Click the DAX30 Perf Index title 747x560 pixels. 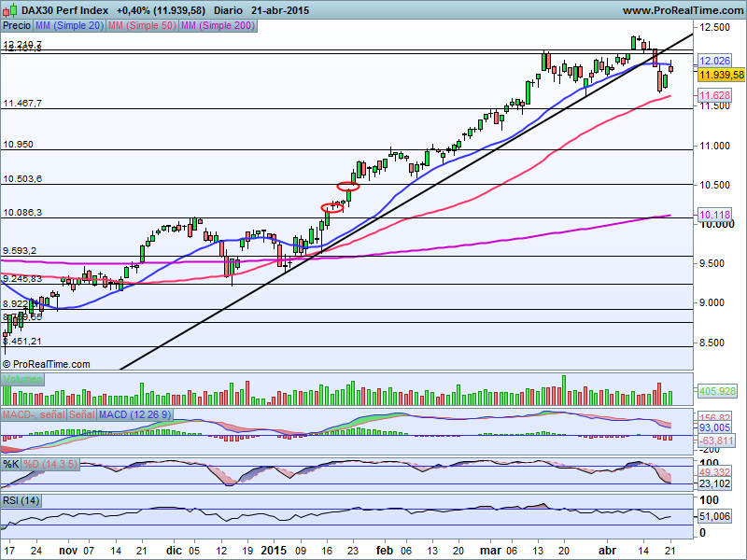pyautogui.click(x=64, y=10)
